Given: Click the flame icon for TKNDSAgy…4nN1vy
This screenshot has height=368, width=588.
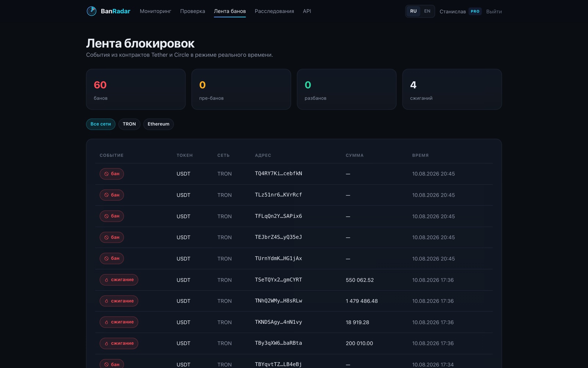Looking at the screenshot, I should click(107, 322).
